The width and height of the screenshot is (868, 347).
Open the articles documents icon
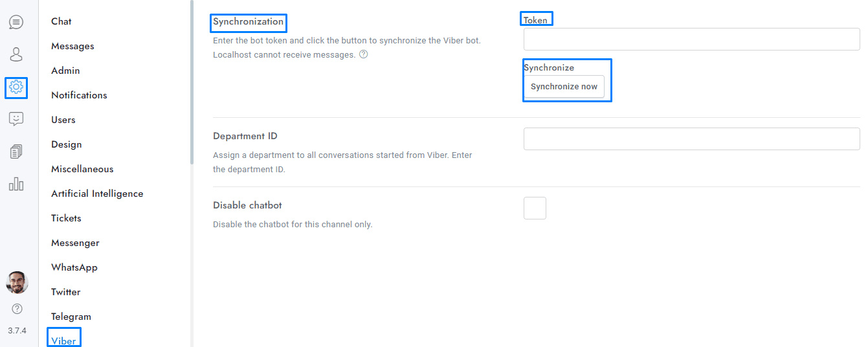(16, 151)
